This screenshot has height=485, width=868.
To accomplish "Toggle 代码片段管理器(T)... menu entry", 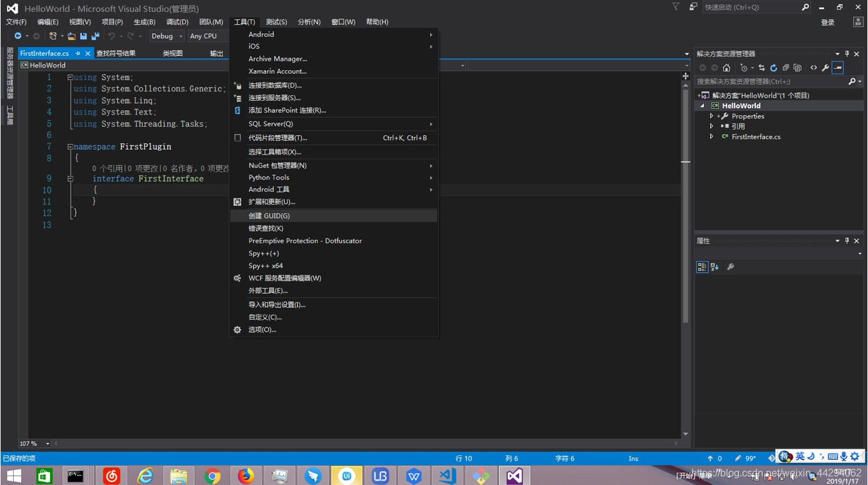I will coord(334,138).
